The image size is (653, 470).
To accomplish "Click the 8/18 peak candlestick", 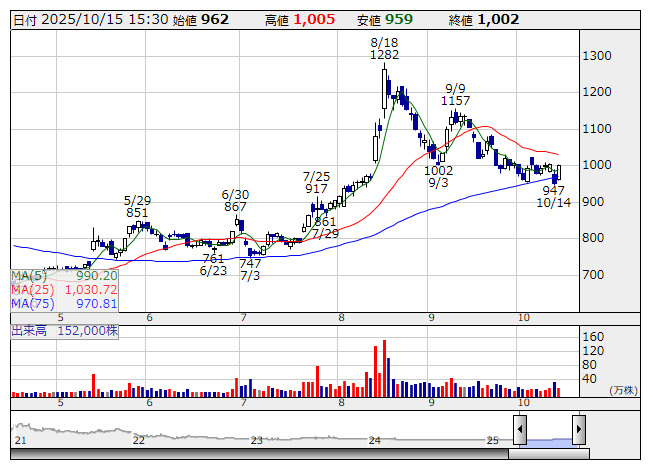I will coord(384,89).
